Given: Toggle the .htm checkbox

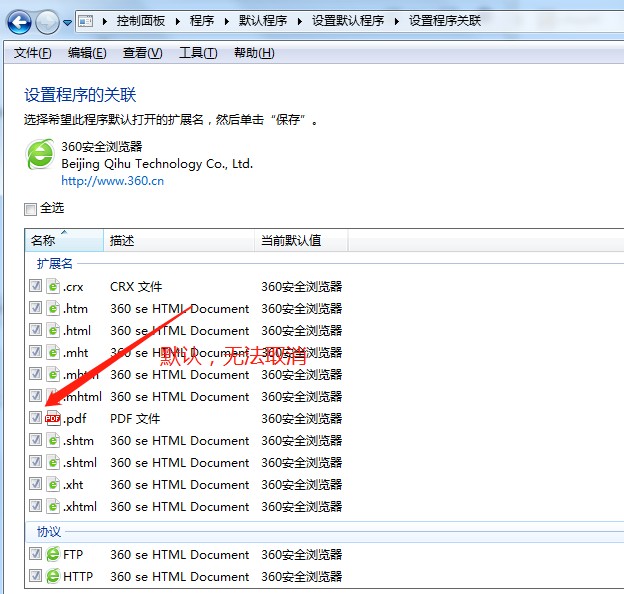Looking at the screenshot, I should pyautogui.click(x=35, y=308).
